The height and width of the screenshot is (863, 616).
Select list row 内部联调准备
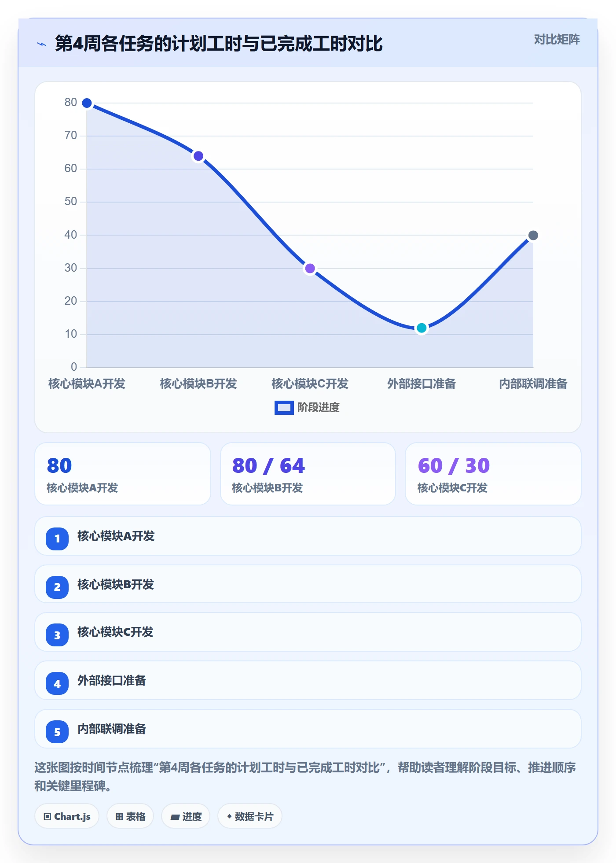pos(308,729)
